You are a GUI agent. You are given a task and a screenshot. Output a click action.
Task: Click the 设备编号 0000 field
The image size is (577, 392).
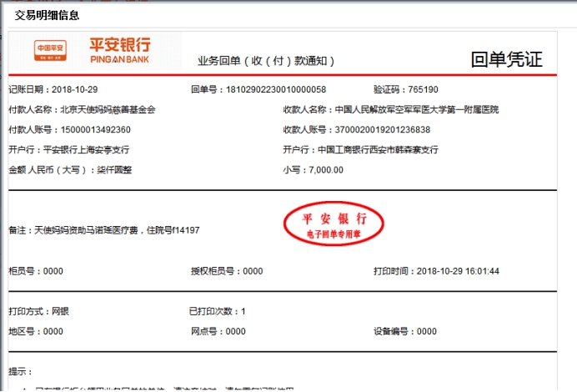click(x=405, y=332)
